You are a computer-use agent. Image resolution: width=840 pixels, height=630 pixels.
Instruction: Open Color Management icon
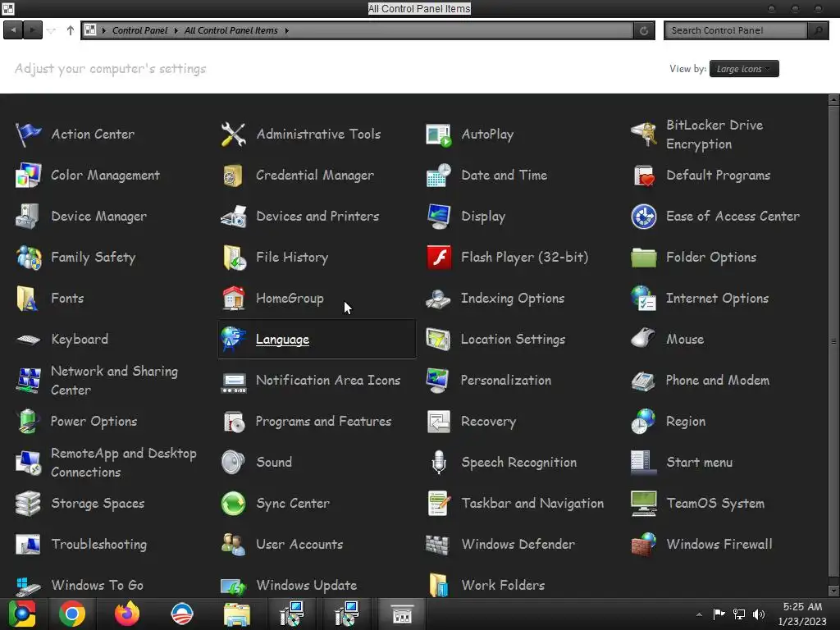28,176
